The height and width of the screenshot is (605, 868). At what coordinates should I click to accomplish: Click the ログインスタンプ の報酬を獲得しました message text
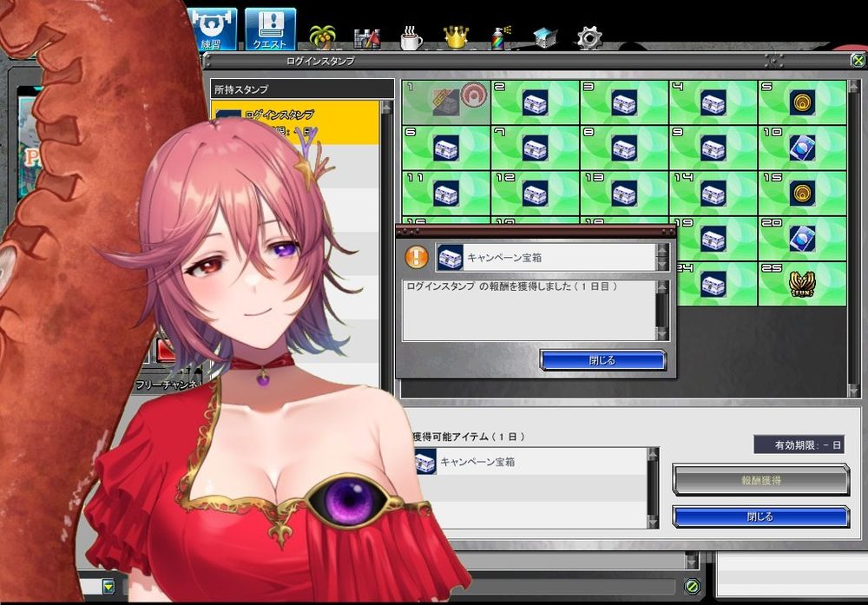click(511, 286)
